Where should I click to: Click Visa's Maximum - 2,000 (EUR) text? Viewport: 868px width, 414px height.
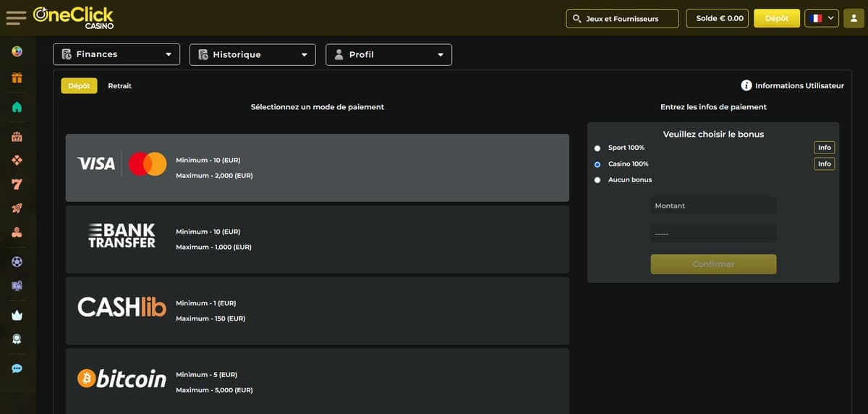pyautogui.click(x=214, y=175)
